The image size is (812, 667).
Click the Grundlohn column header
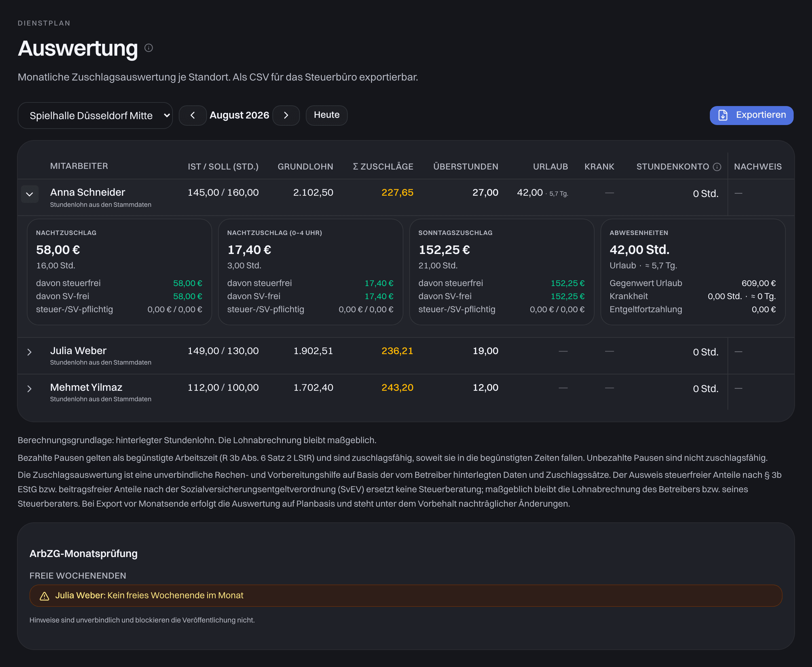[x=305, y=167]
